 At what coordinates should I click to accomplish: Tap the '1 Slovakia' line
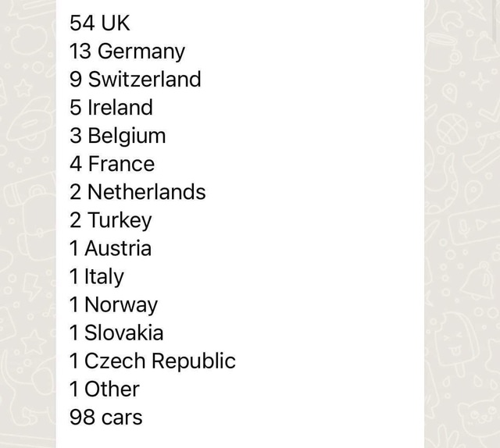pyautogui.click(x=116, y=332)
